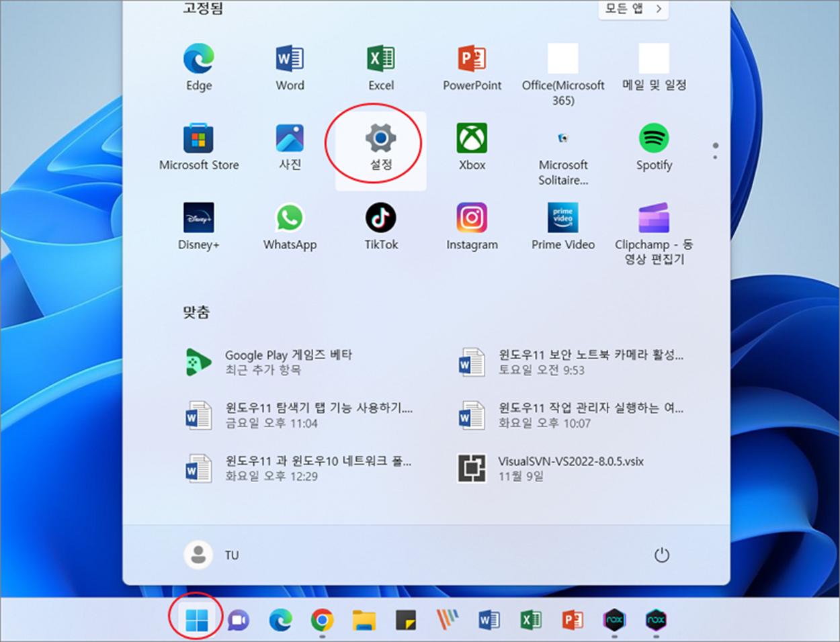Open the Chat app on taskbar
Viewport: 840px width, 642px height.
(239, 620)
